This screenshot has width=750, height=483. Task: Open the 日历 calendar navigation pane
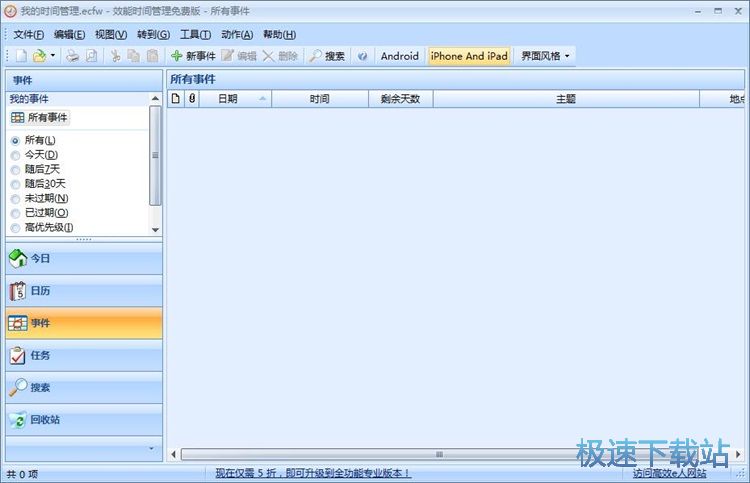pyautogui.click(x=84, y=291)
